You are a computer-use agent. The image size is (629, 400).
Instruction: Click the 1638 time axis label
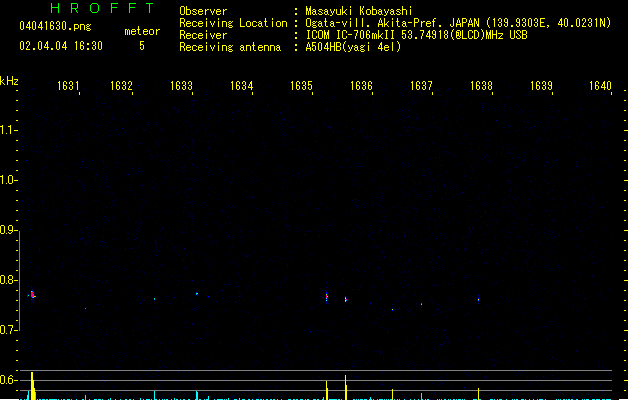point(481,86)
